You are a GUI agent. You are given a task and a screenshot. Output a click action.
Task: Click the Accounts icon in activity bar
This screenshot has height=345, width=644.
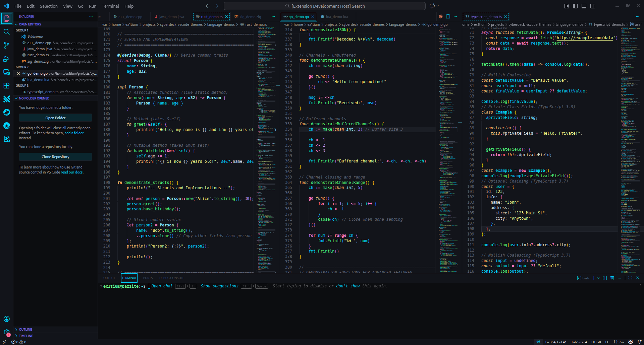(x=6, y=319)
